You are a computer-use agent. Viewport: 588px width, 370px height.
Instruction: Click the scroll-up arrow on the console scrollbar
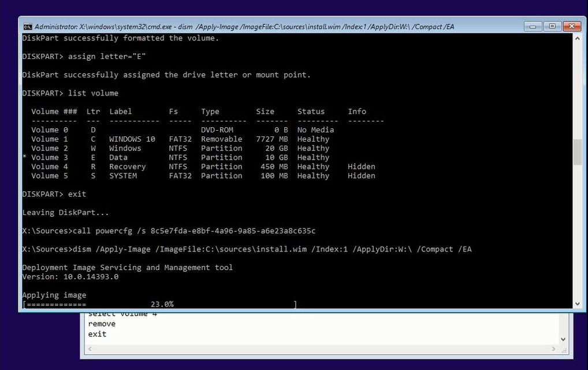(x=578, y=37)
